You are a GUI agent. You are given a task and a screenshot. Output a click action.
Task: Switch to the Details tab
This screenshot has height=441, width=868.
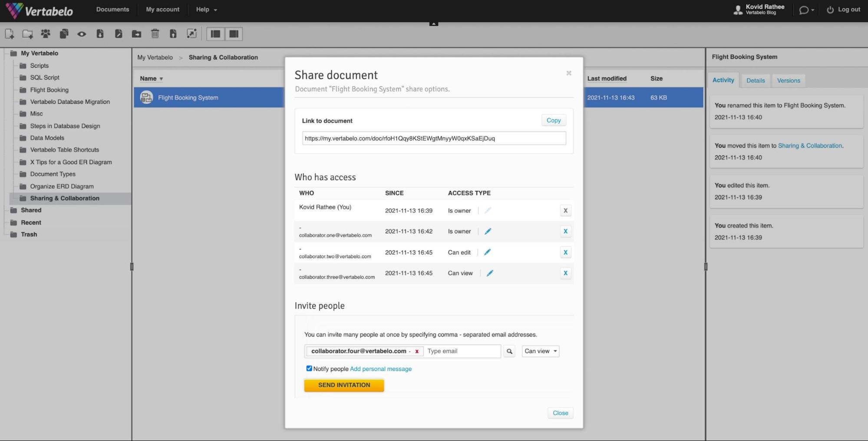click(x=756, y=81)
